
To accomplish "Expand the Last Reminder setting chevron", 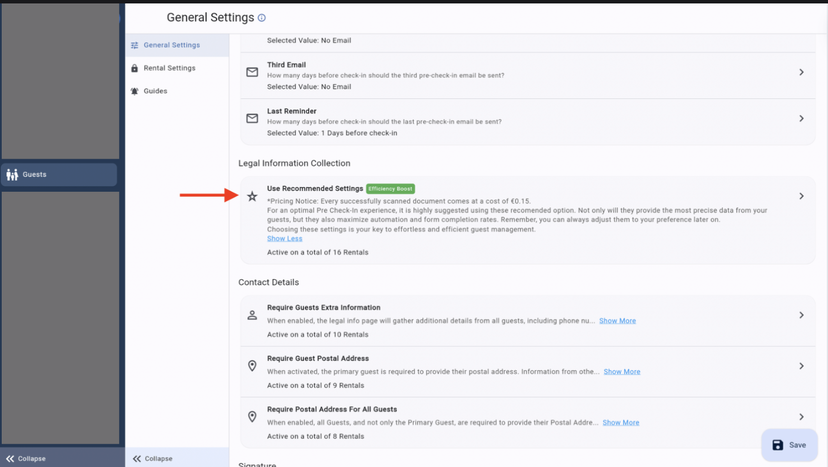I will [801, 118].
